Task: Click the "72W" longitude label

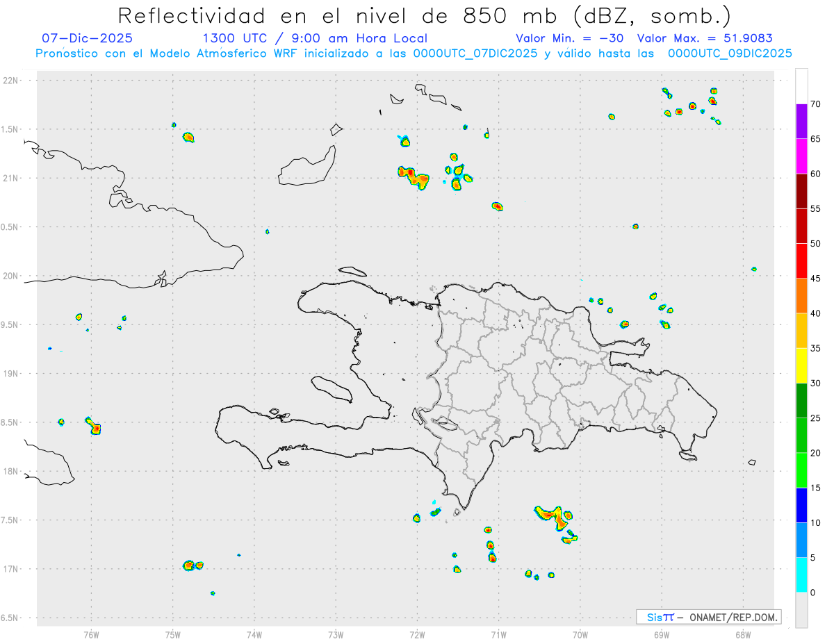Action: coord(418,634)
